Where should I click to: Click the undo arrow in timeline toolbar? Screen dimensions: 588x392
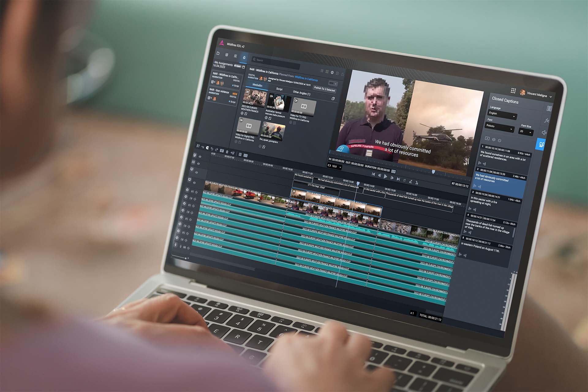click(x=212, y=149)
